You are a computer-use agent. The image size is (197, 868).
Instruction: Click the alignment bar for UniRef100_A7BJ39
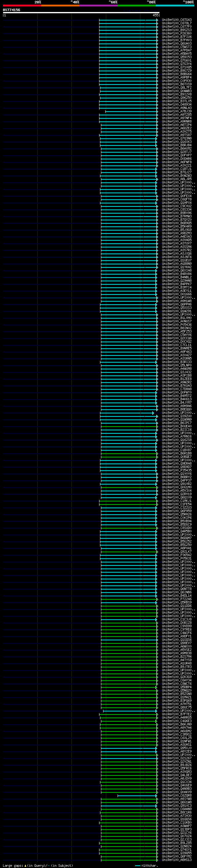tap(132, 111)
